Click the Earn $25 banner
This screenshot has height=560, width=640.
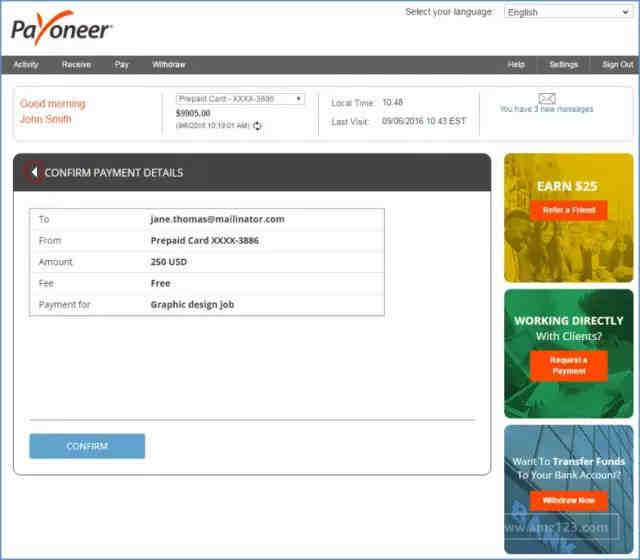(x=569, y=218)
